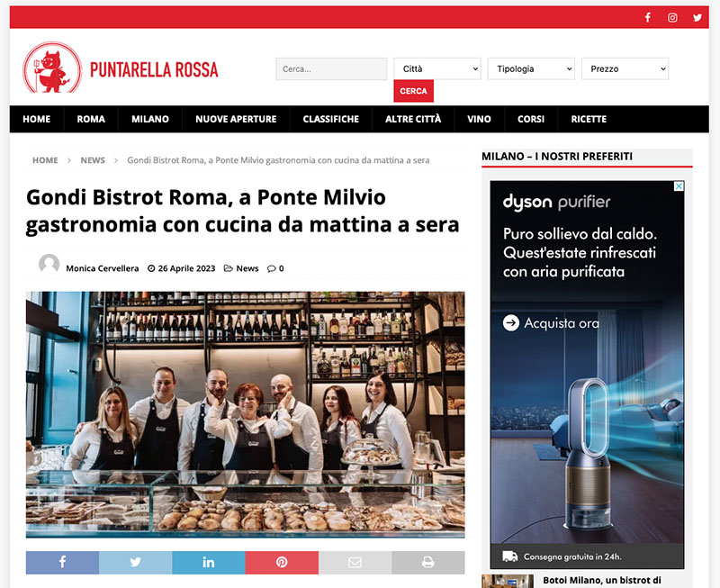Screen dimensions: 720x588
Task: Open the Classifiche menu item
Action: [x=330, y=119]
